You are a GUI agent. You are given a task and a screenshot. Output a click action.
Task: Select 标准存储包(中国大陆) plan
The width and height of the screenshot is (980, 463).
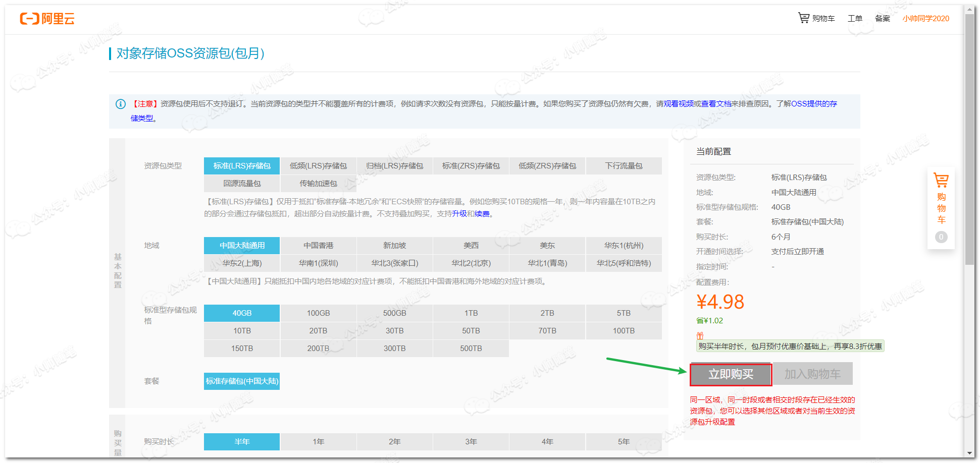[242, 381]
